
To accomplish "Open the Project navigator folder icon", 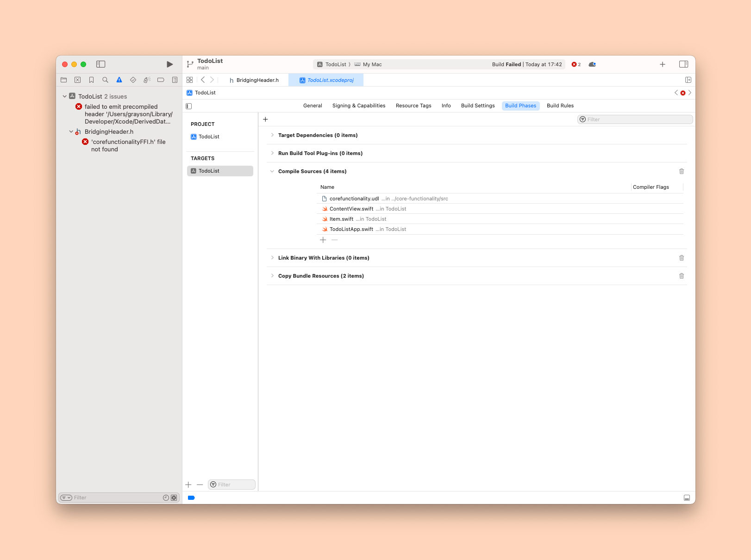I will [x=64, y=80].
